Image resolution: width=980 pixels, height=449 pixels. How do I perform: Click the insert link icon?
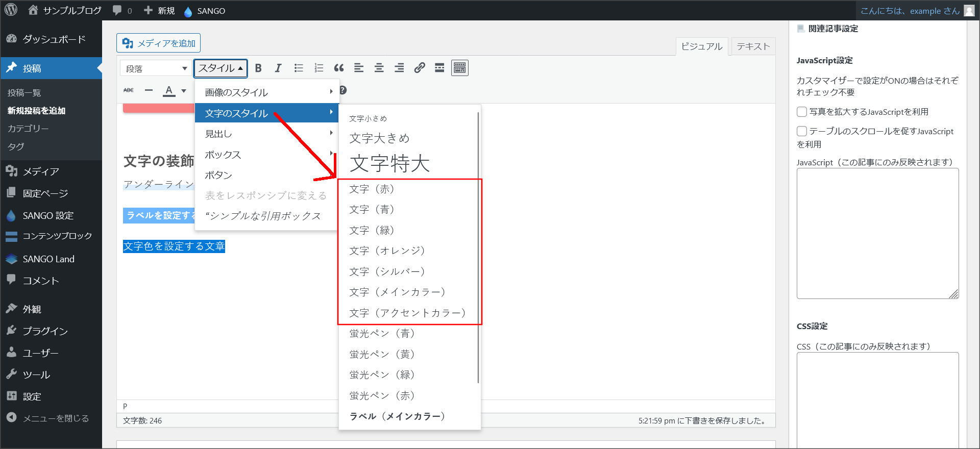click(420, 68)
